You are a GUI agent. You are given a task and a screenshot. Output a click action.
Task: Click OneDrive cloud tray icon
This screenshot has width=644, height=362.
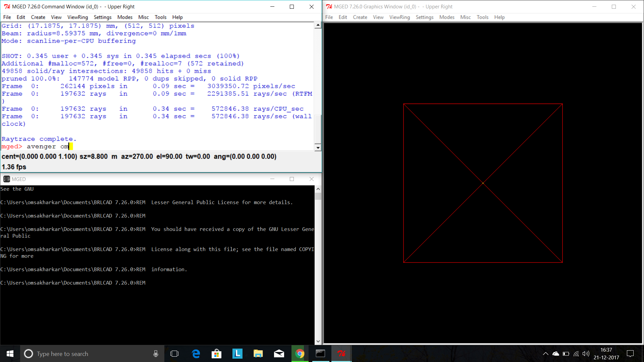pyautogui.click(x=556, y=354)
